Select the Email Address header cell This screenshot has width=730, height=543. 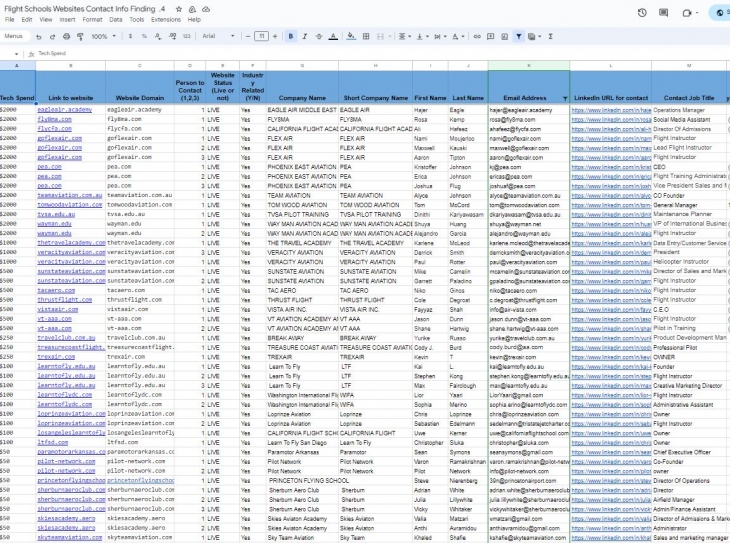click(529, 87)
